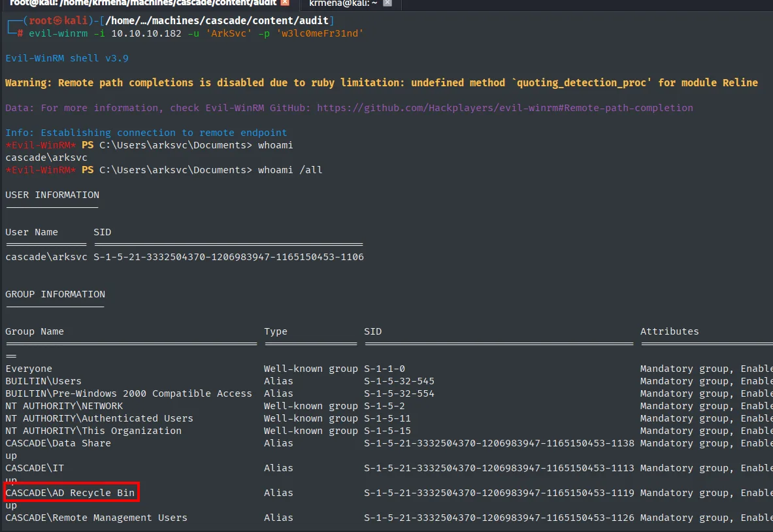The width and height of the screenshot is (773, 532).
Task: Click the SID S-1-5-2 value
Action: pos(384,406)
